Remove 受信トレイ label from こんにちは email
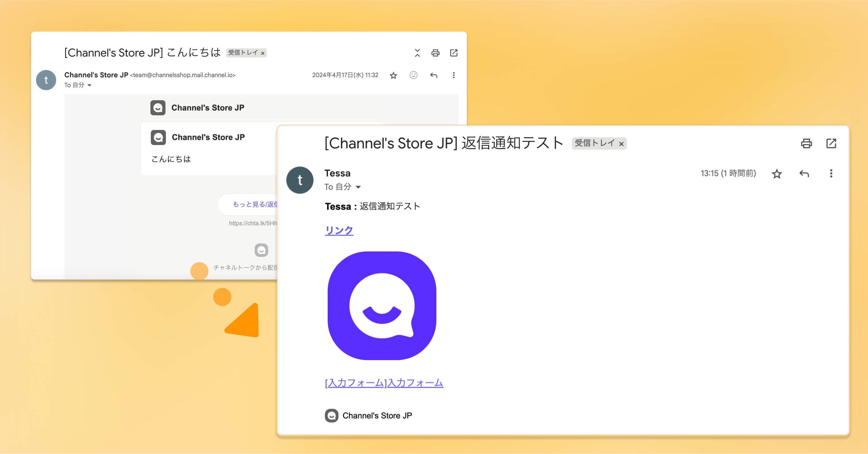The image size is (868, 454). pos(263,53)
